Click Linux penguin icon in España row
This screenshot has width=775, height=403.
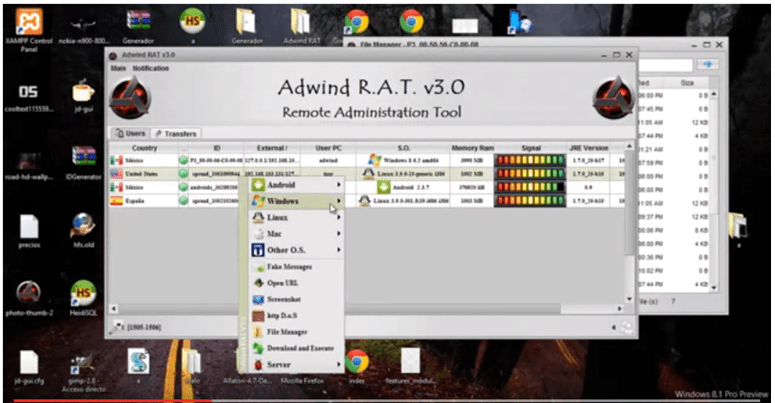pos(365,201)
